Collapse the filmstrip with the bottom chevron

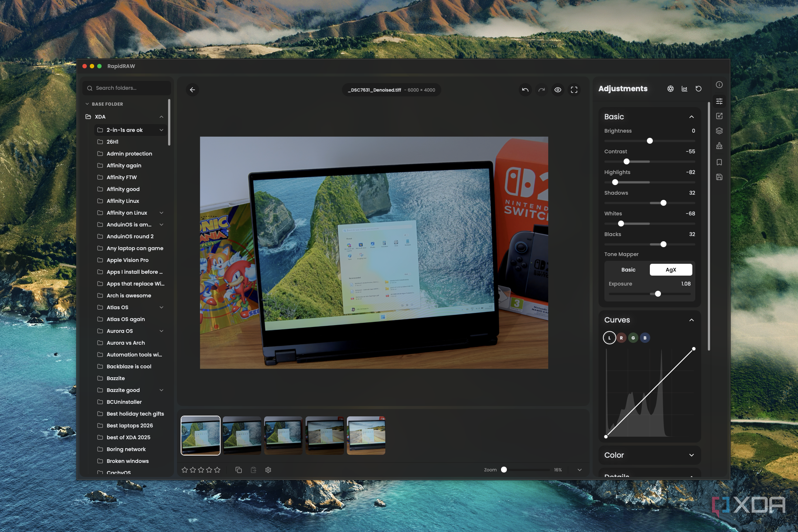[x=580, y=470]
